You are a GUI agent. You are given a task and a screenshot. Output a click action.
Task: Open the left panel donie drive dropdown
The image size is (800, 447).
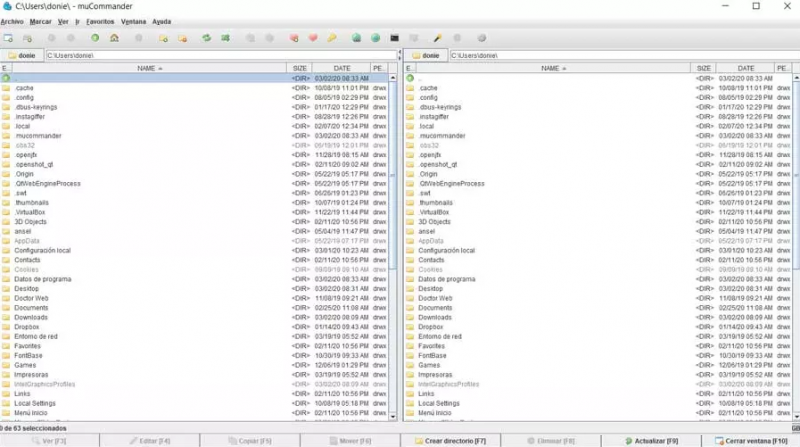(x=22, y=55)
